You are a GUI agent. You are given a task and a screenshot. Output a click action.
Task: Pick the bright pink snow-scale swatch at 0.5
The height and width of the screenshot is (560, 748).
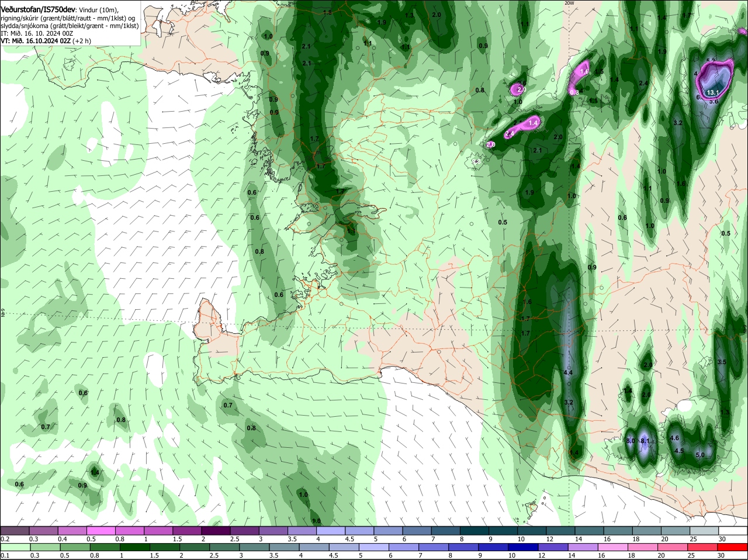coord(102,530)
